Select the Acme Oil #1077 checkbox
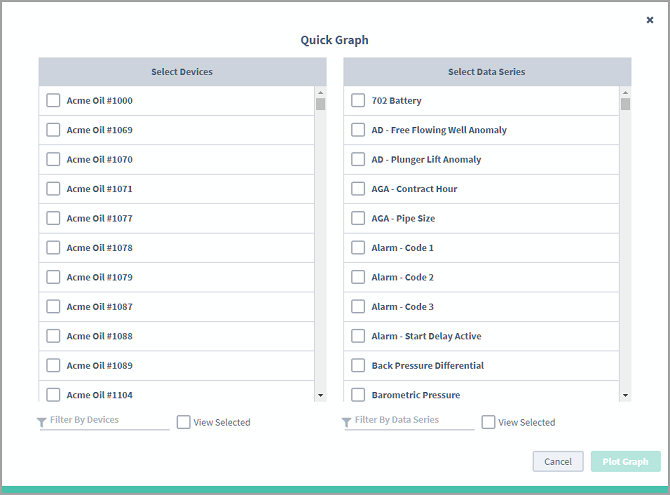 (53, 218)
